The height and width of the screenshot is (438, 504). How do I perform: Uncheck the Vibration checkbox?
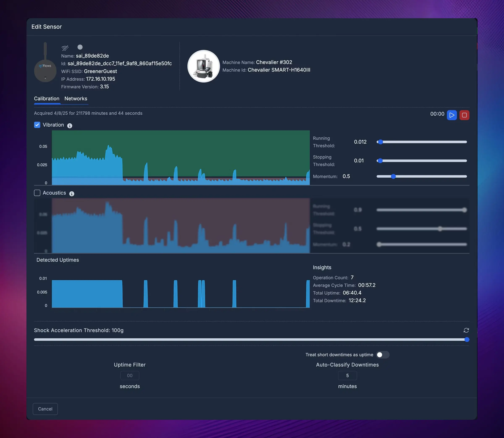pos(37,125)
